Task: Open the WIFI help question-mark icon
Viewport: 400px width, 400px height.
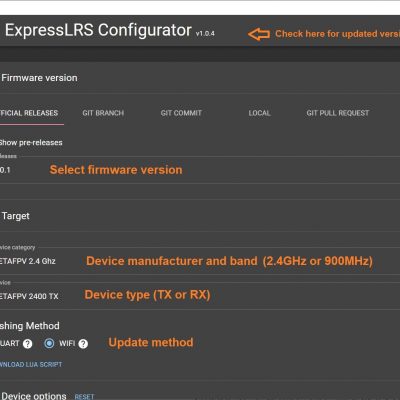Action: point(83,344)
